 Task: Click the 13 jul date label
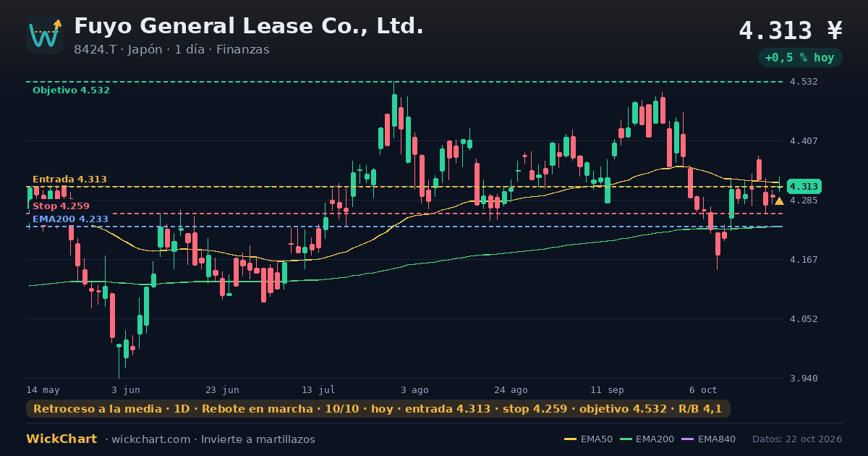tap(318, 389)
